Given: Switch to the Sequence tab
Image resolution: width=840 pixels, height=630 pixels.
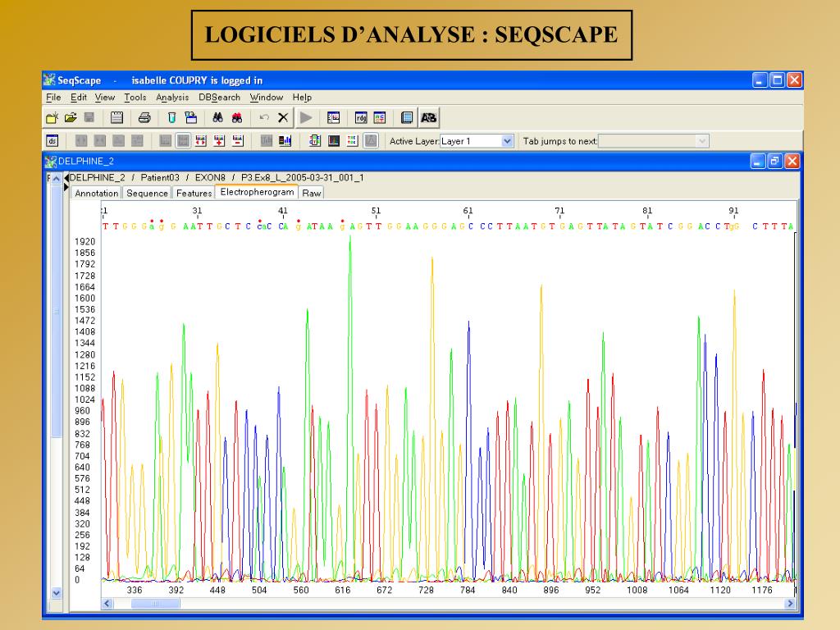Looking at the screenshot, I should [x=147, y=194].
